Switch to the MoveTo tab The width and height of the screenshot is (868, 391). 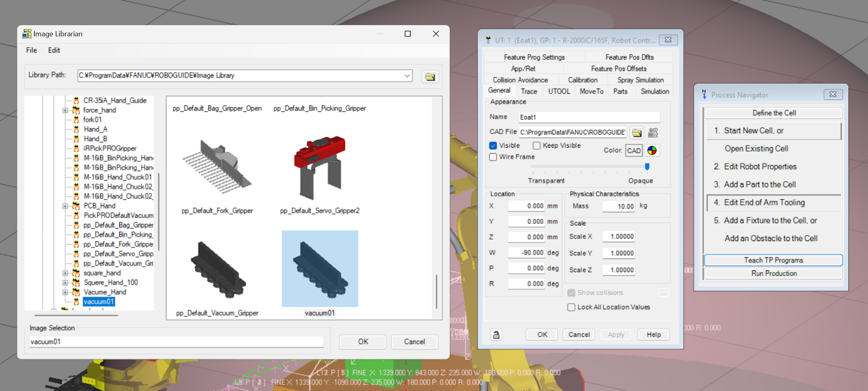[591, 91]
